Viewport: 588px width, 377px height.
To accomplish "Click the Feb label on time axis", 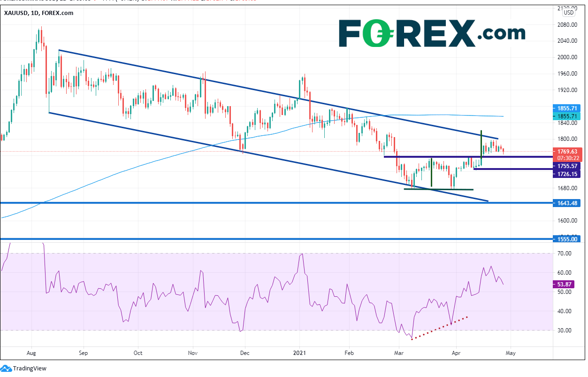I will tap(348, 352).
